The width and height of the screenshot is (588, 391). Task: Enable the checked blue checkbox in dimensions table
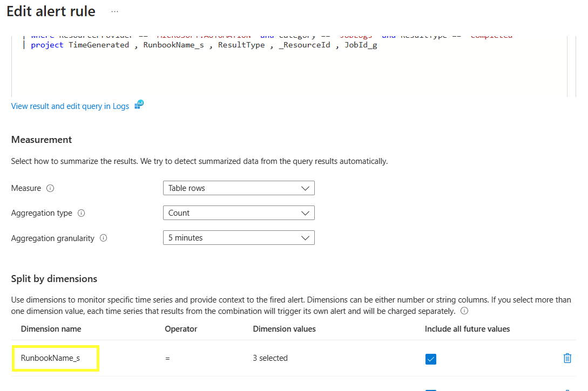pyautogui.click(x=430, y=358)
